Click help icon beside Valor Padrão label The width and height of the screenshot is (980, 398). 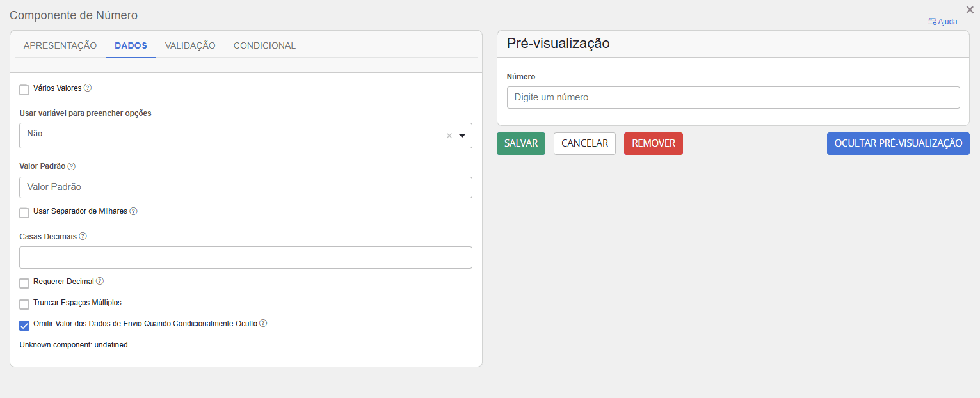[x=72, y=166]
